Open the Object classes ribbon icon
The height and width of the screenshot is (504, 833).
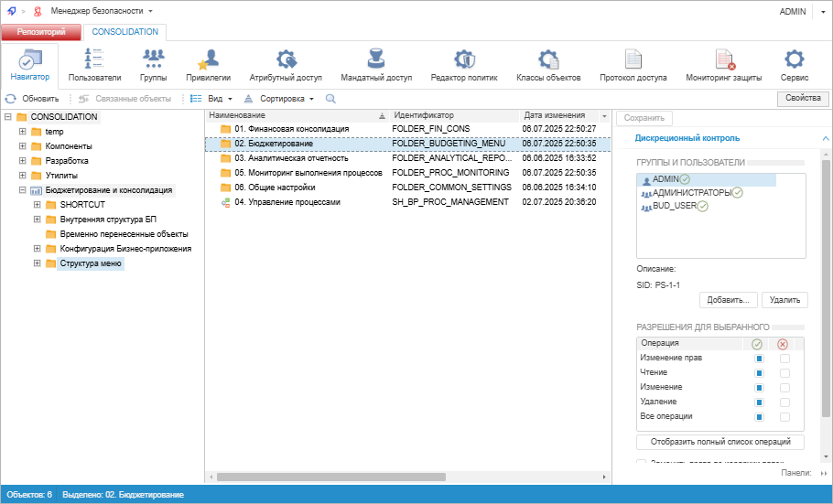tap(548, 59)
